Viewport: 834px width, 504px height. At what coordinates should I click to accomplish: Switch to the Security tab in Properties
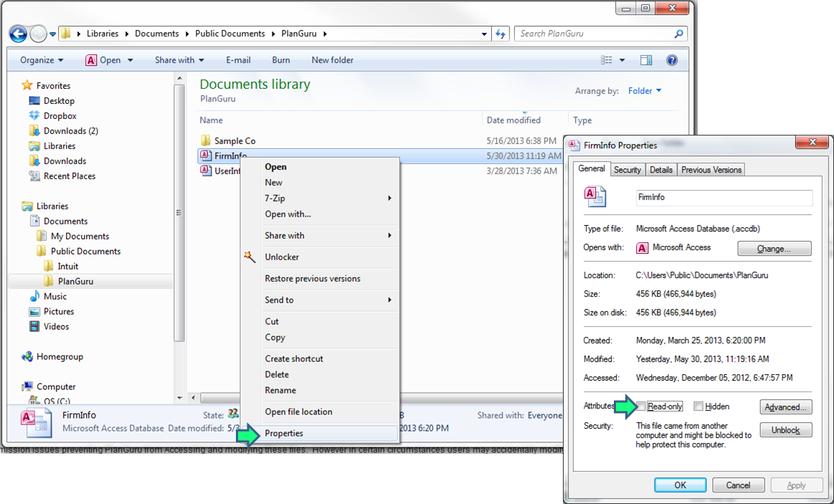point(627,170)
